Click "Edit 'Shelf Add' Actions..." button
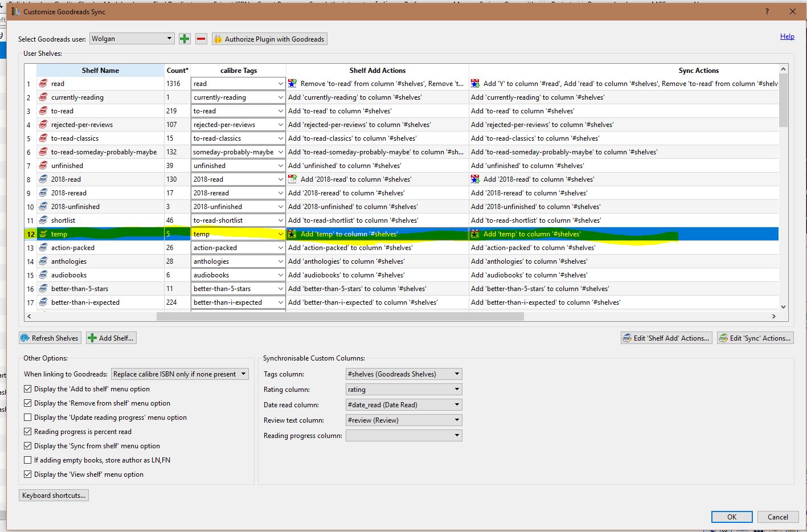The image size is (807, 532). pyautogui.click(x=666, y=338)
